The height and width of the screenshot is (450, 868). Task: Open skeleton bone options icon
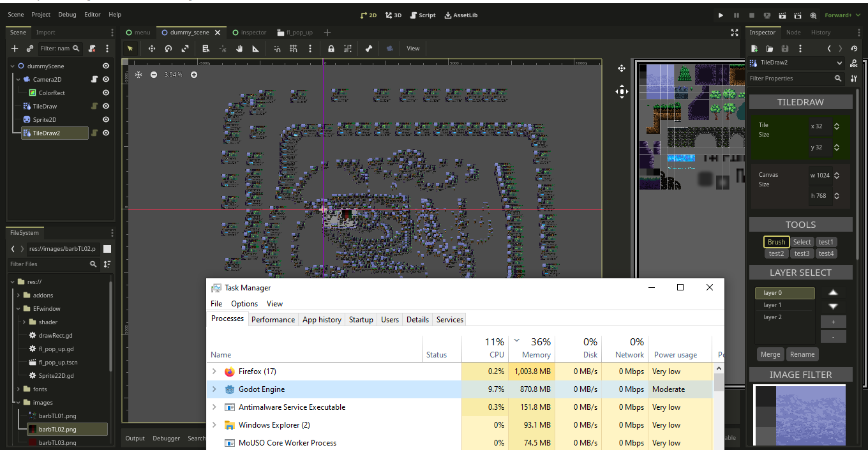[x=369, y=49]
